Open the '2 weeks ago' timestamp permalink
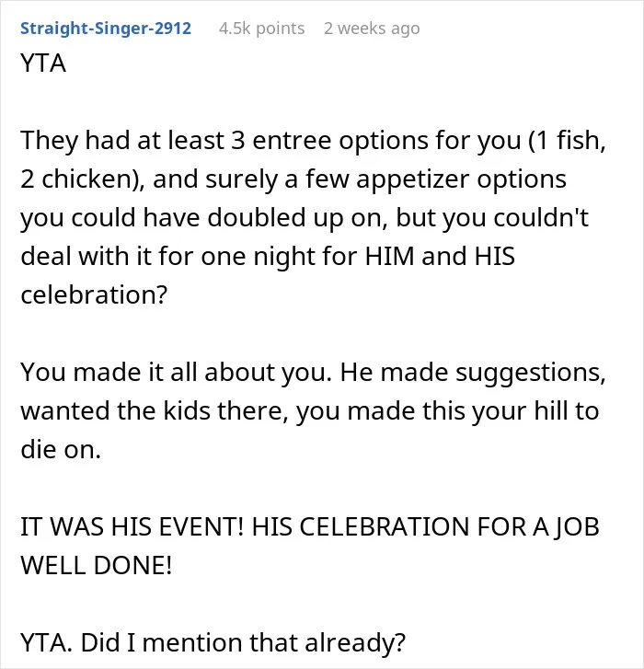The height and width of the screenshot is (669, 644). point(372,29)
